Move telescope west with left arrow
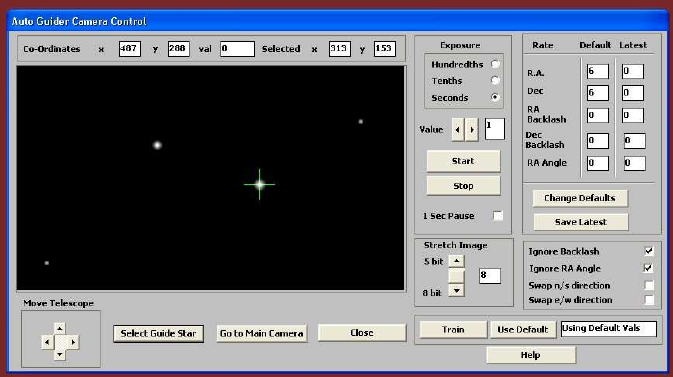The height and width of the screenshot is (377, 673). (47, 342)
